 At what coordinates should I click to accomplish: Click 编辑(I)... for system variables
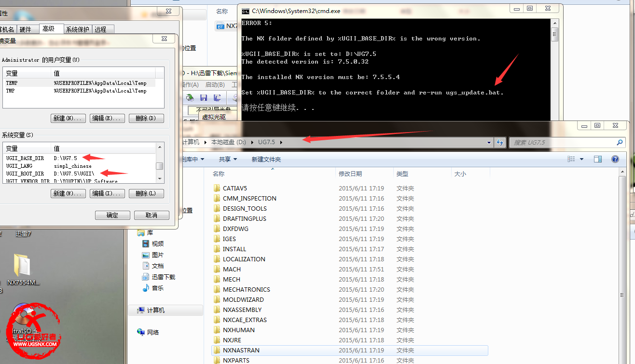[x=108, y=193]
